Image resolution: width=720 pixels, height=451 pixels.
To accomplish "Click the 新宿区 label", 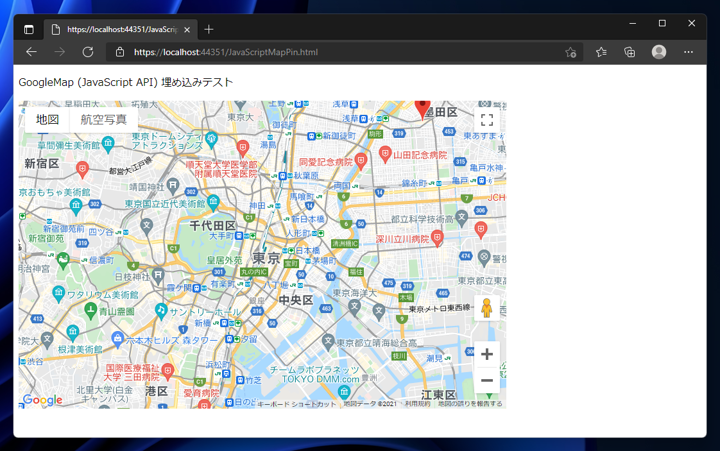I will click(x=42, y=163).
